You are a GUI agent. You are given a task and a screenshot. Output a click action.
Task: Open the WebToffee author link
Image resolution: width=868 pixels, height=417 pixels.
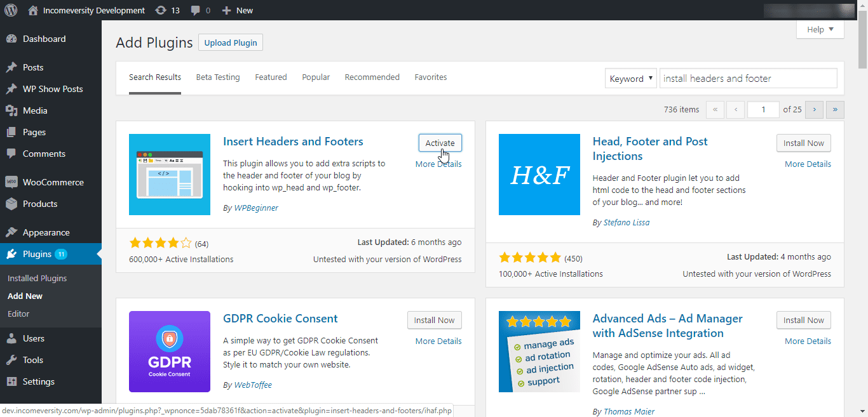pos(252,385)
